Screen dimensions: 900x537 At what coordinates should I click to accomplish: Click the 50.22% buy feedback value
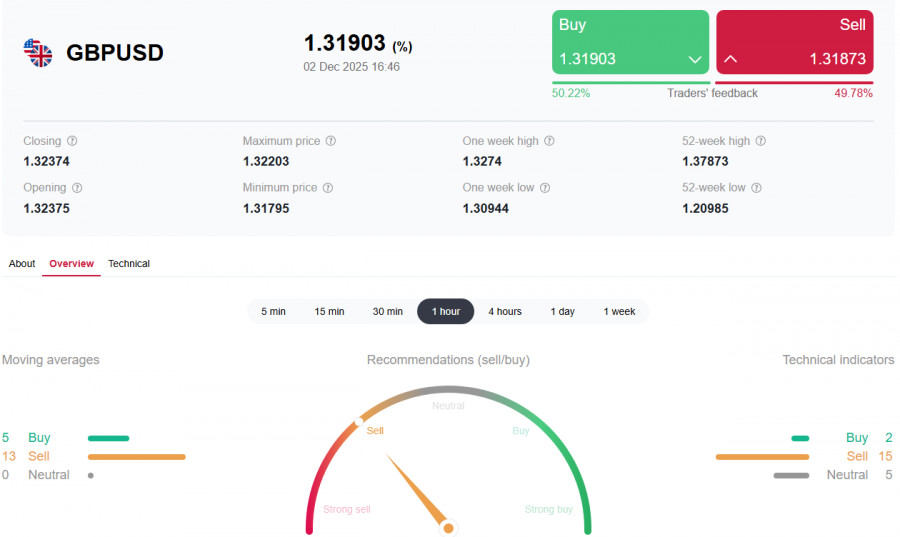pyautogui.click(x=571, y=93)
